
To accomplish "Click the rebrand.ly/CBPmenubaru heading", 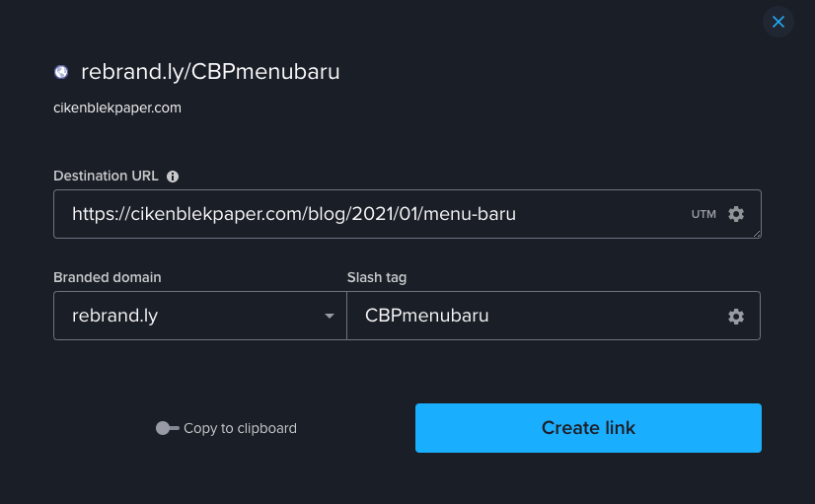I will click(210, 72).
